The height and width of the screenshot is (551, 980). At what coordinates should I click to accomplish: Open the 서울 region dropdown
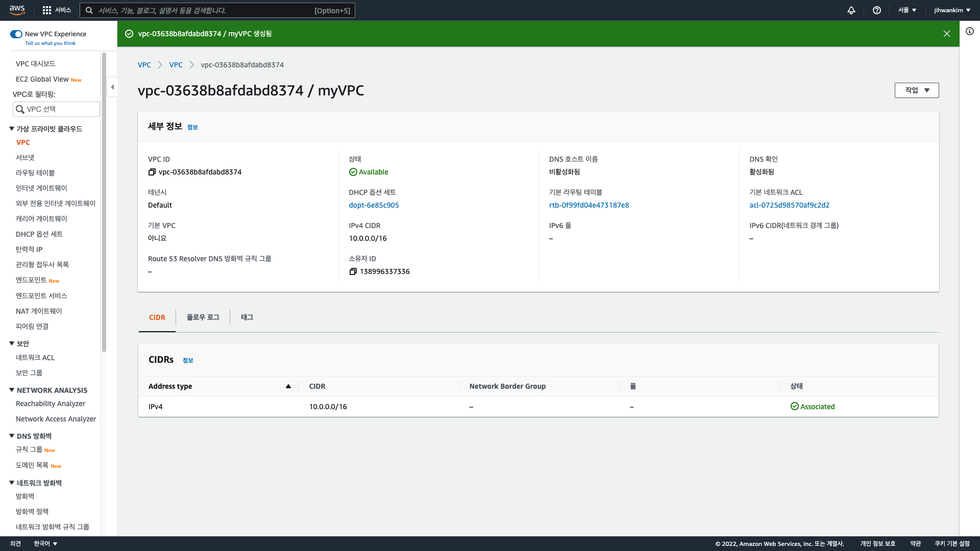(x=907, y=10)
